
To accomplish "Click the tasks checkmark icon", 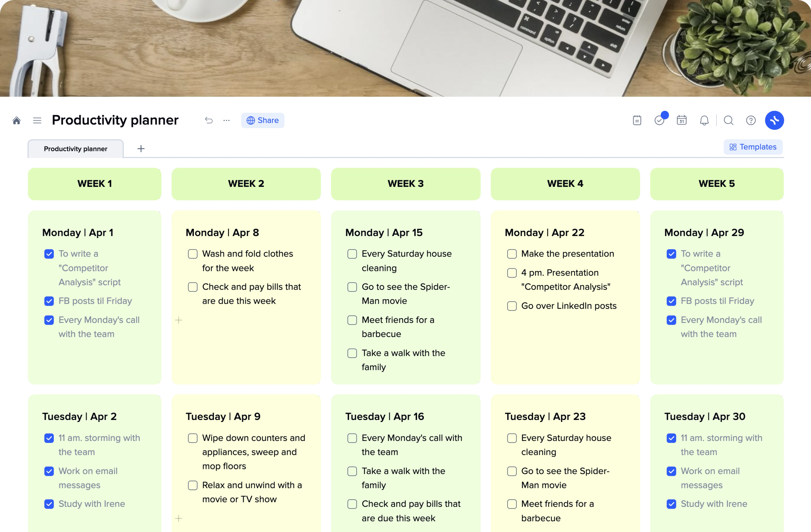I will tap(659, 120).
